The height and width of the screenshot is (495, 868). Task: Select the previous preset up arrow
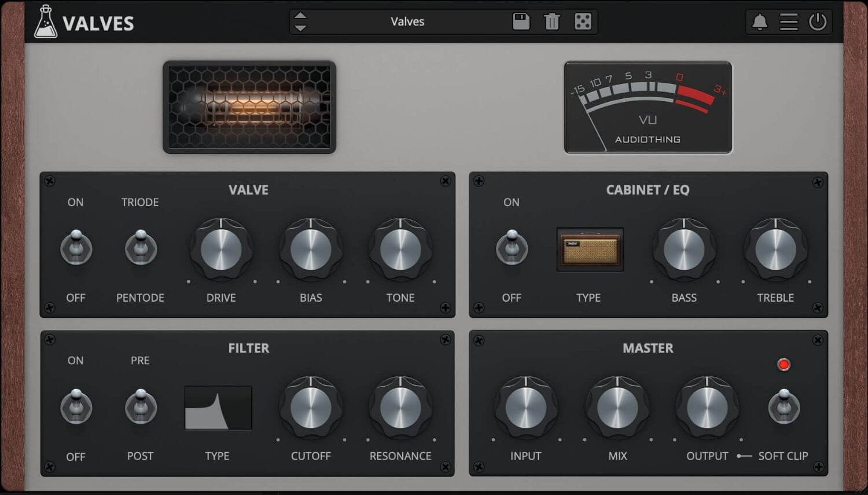click(x=300, y=16)
